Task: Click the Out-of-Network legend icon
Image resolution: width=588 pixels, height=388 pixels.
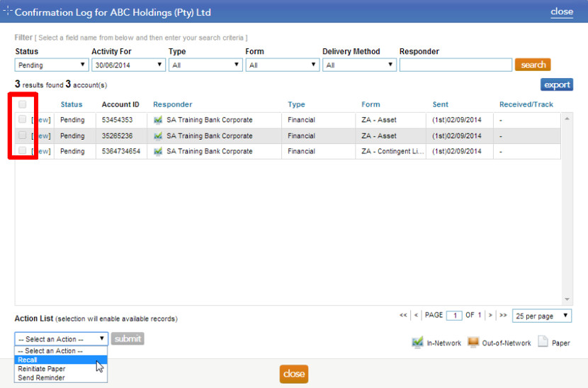Action: 473,343
